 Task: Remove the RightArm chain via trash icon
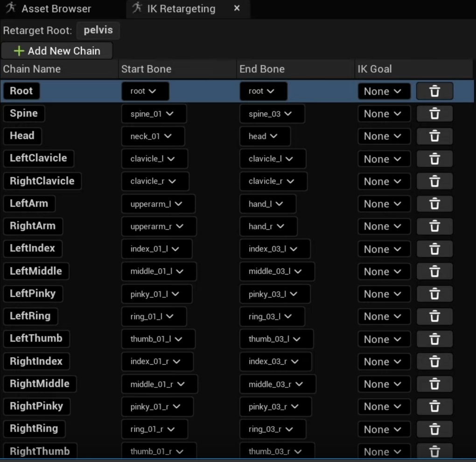[x=434, y=226]
